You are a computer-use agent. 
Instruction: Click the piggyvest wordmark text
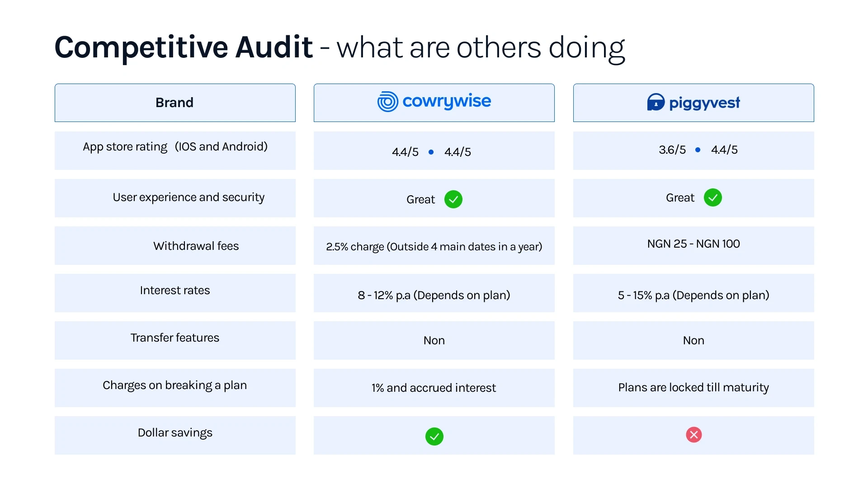[x=704, y=103]
